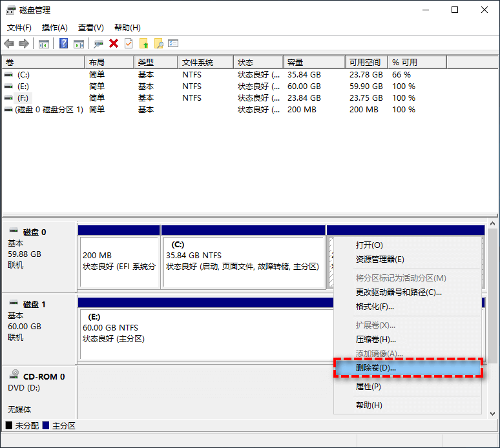Click the Forward arrow toolbar icon

point(24,43)
